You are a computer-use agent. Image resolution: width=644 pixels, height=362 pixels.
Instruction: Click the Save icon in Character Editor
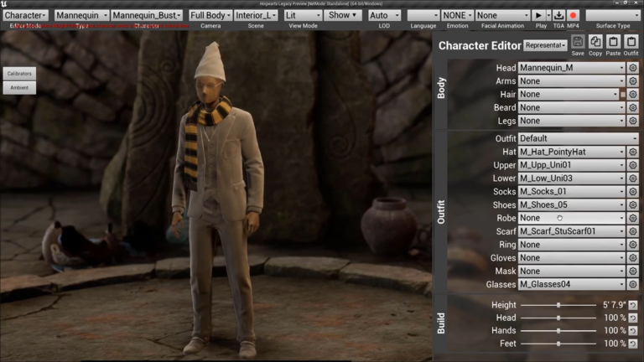pos(578,42)
